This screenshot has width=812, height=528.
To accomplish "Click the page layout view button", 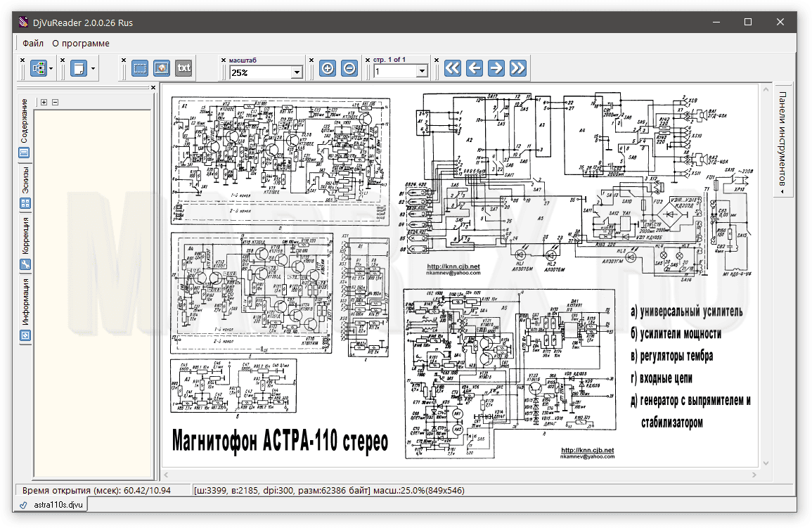I will [x=79, y=68].
